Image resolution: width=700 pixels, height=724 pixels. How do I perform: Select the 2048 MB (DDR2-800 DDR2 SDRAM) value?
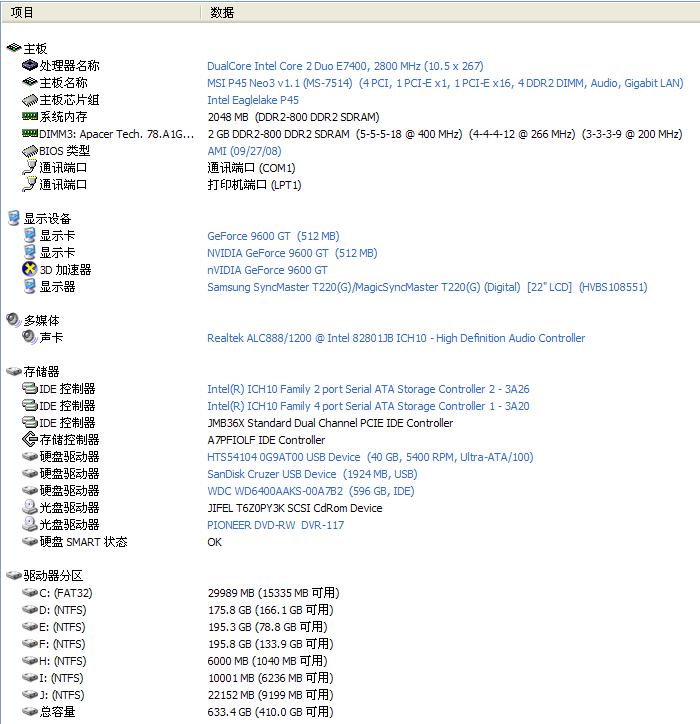tap(293, 117)
